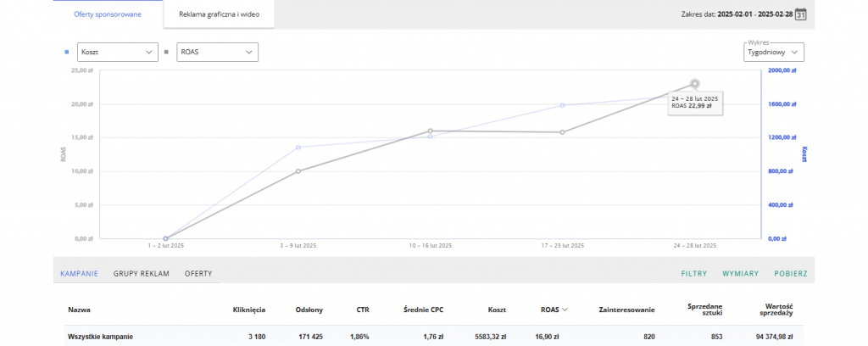
Task: Change Wykres from Tygodniowy dropdown
Action: [772, 52]
